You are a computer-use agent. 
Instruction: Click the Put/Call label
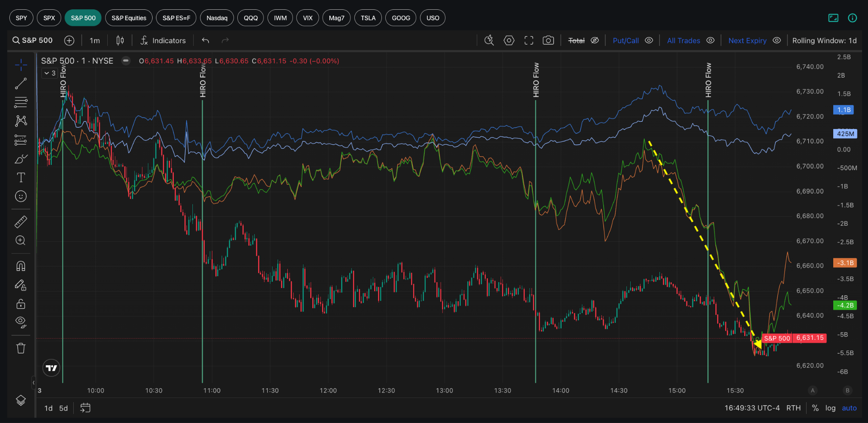pyautogui.click(x=626, y=41)
